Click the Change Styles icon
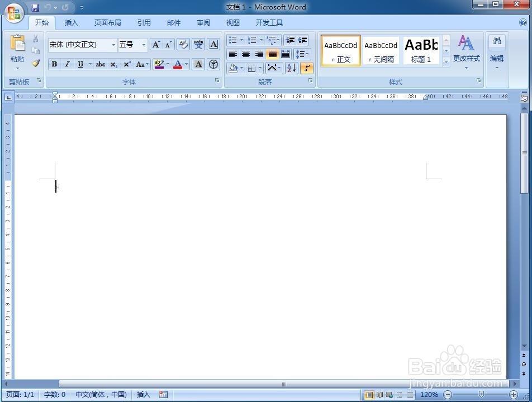The height and width of the screenshot is (402, 532). coord(466,43)
